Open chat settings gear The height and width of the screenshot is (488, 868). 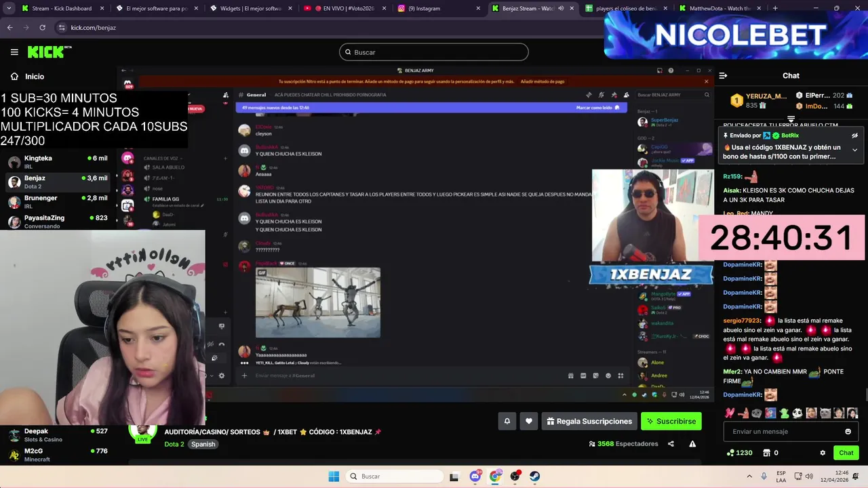pos(823,453)
